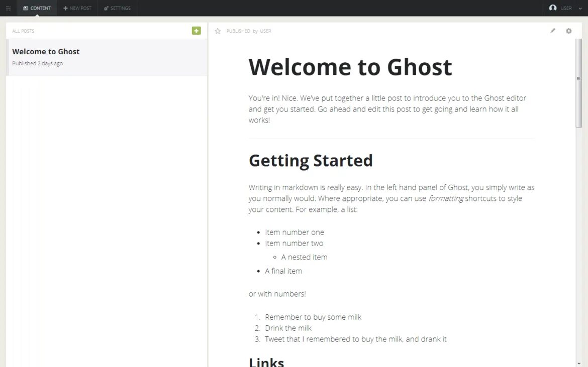Click the bullet A nested item
The width and height of the screenshot is (588, 367).
pos(304,257)
